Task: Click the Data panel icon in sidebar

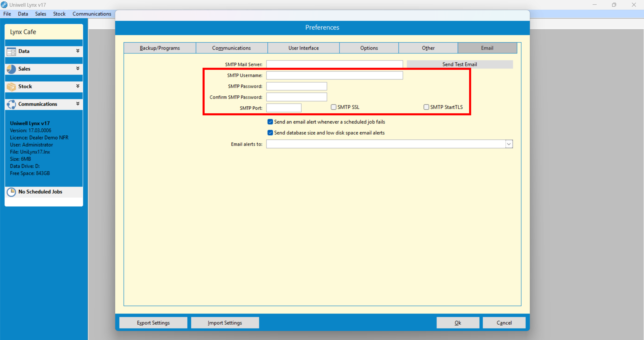Action: coord(11,52)
